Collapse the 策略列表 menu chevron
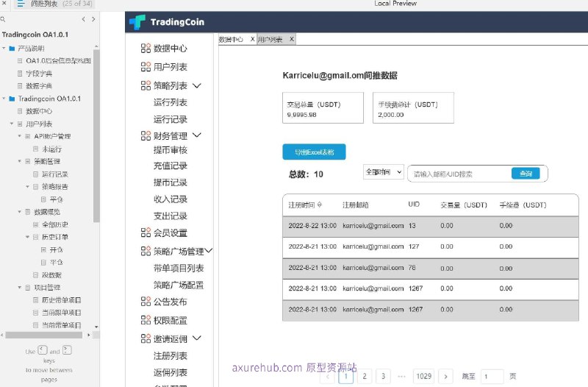The width and height of the screenshot is (588, 387). click(x=197, y=85)
